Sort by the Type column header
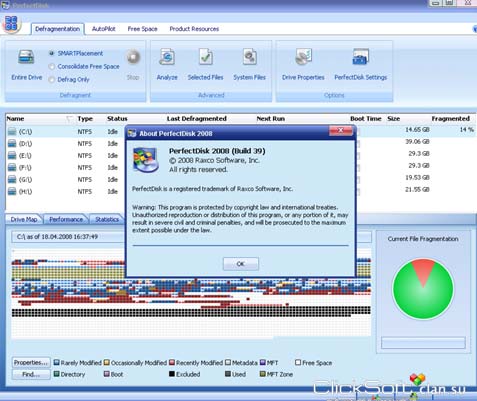477x401 pixels. [x=85, y=119]
